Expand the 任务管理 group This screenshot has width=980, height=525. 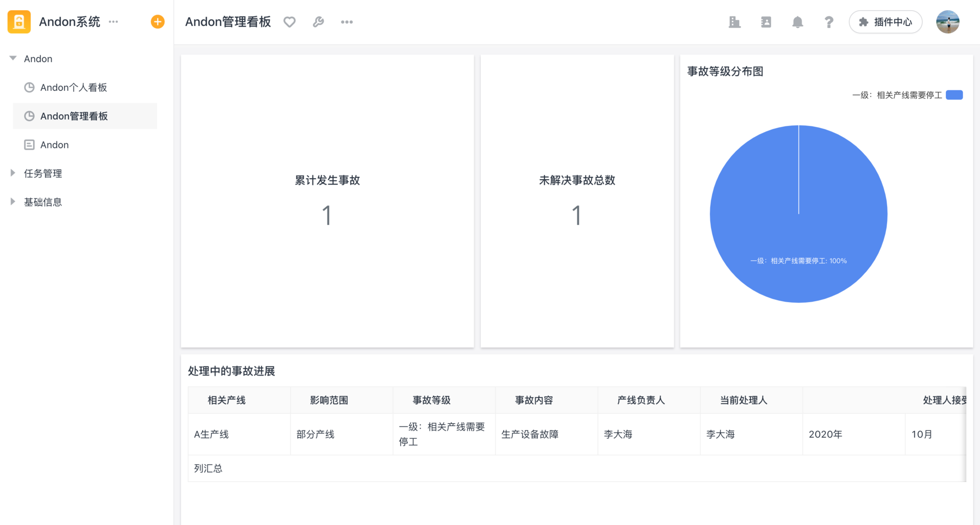click(x=13, y=173)
